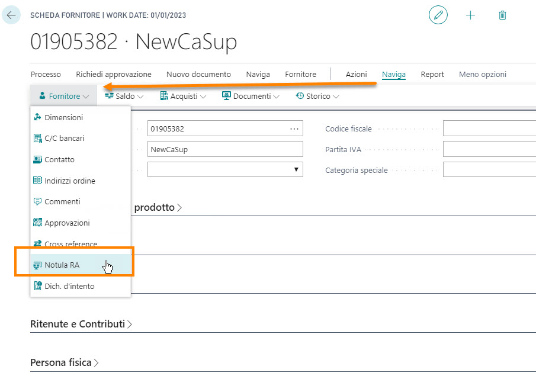This screenshot has width=536, height=392.
Task: Open C/C bancari entry
Action: (x=64, y=139)
